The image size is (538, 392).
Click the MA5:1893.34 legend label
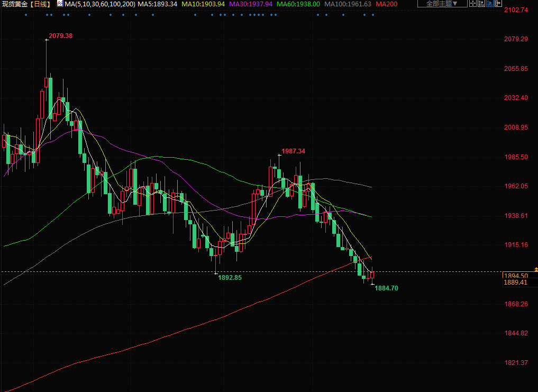[x=158, y=4]
